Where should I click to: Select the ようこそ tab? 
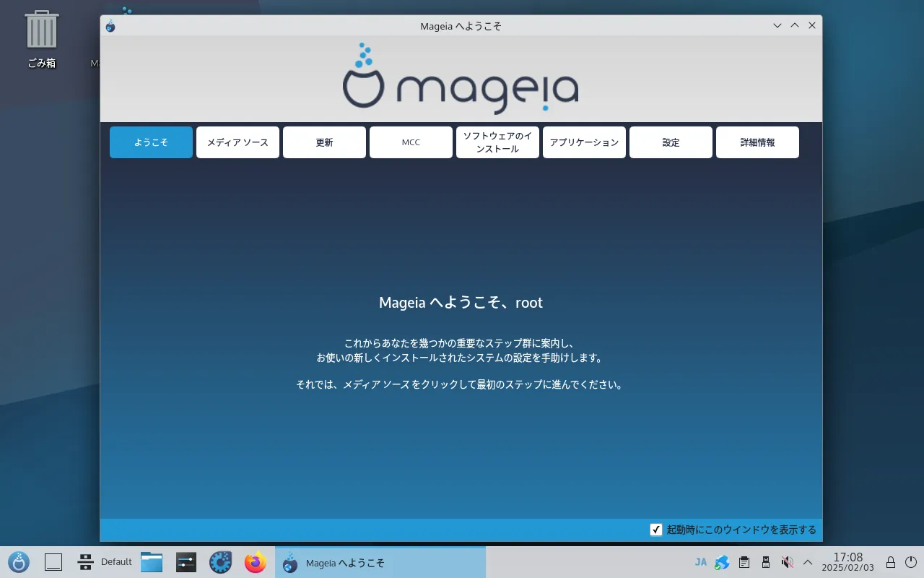click(x=152, y=142)
